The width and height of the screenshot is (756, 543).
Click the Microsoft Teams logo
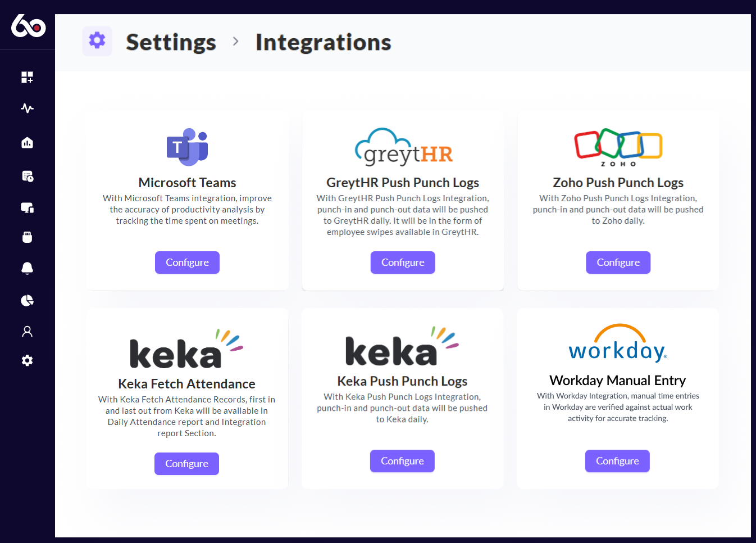click(x=187, y=147)
